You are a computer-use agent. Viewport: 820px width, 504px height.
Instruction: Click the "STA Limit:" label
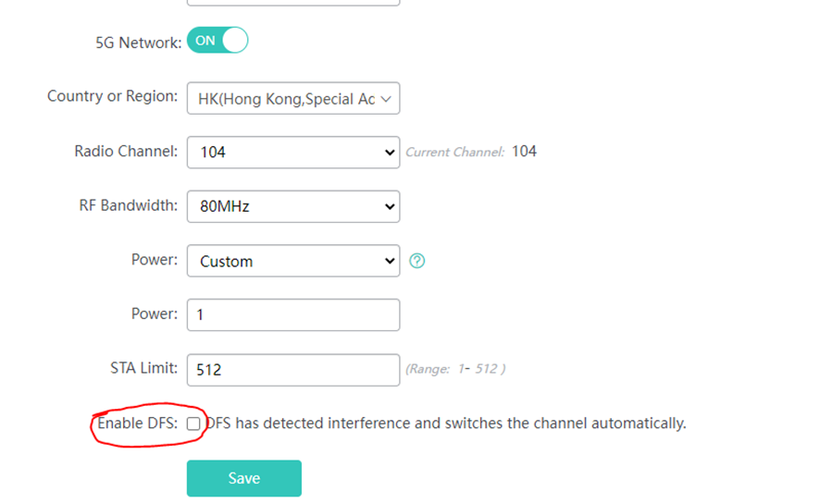(143, 368)
